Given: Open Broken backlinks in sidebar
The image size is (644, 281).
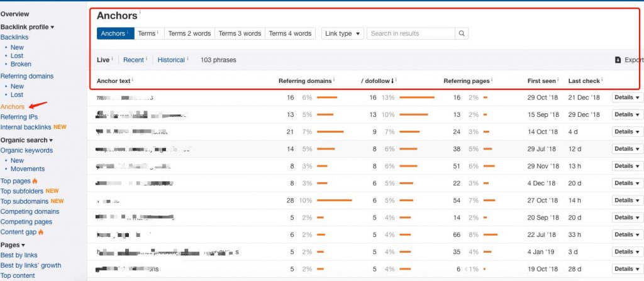Looking at the screenshot, I should (x=21, y=64).
